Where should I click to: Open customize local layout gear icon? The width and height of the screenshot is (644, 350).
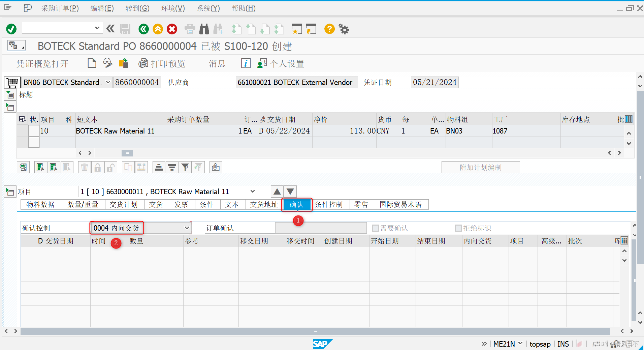(344, 29)
